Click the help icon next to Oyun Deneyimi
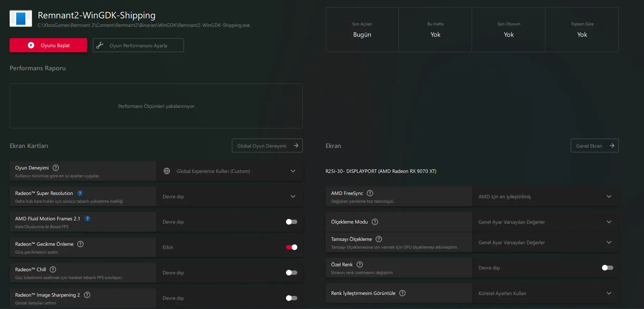644x309 pixels. click(x=56, y=168)
